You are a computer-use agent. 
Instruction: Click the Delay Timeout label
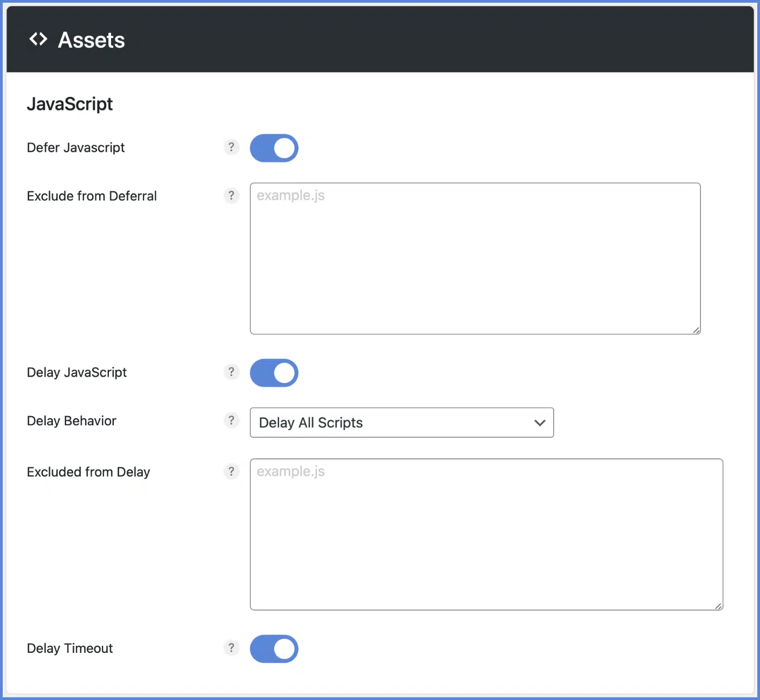[69, 648]
